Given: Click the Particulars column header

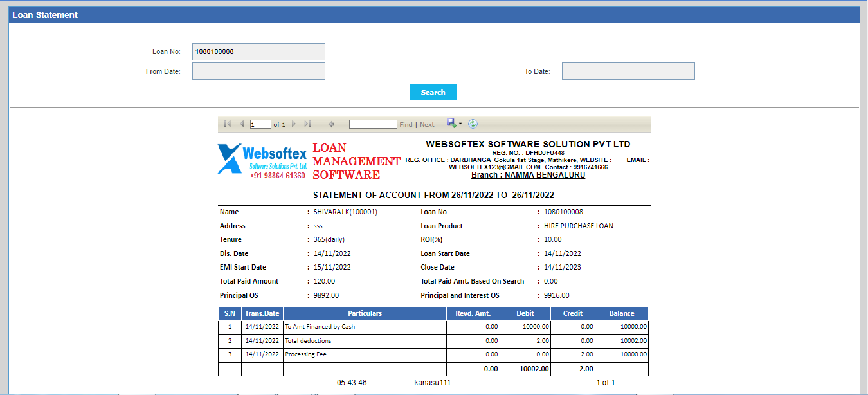Looking at the screenshot, I should 365,313.
